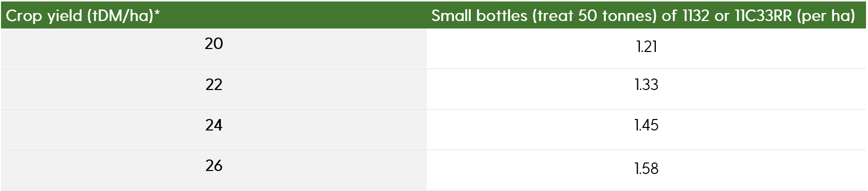Click the asterisk after tDM/ha in header

tap(157, 12)
